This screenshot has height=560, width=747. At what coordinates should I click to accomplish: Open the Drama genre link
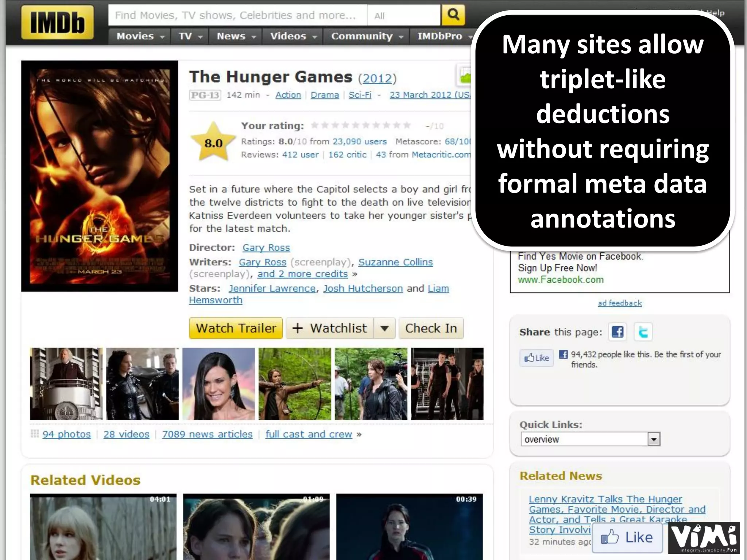click(x=325, y=95)
